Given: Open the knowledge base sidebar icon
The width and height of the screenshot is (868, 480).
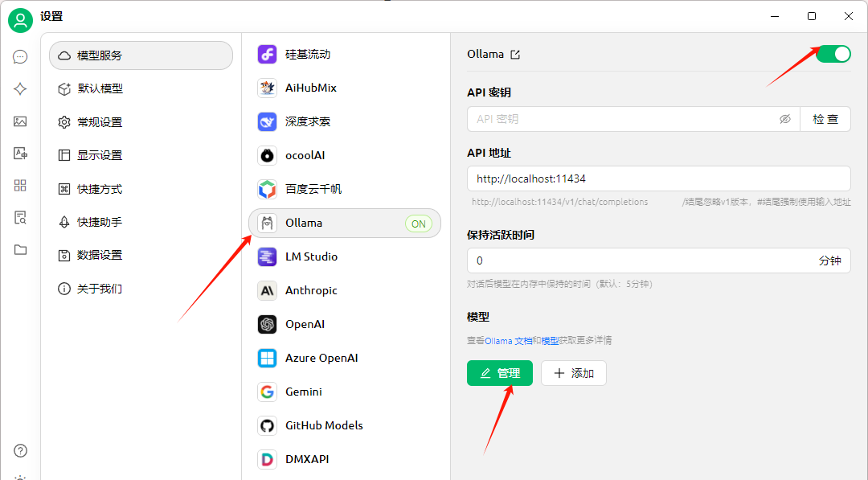Looking at the screenshot, I should 20,218.
